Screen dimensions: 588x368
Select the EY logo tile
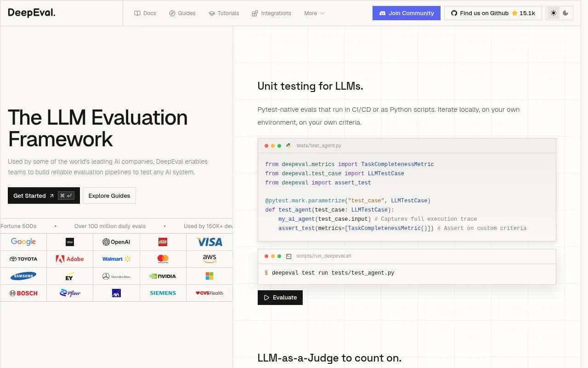coord(70,276)
